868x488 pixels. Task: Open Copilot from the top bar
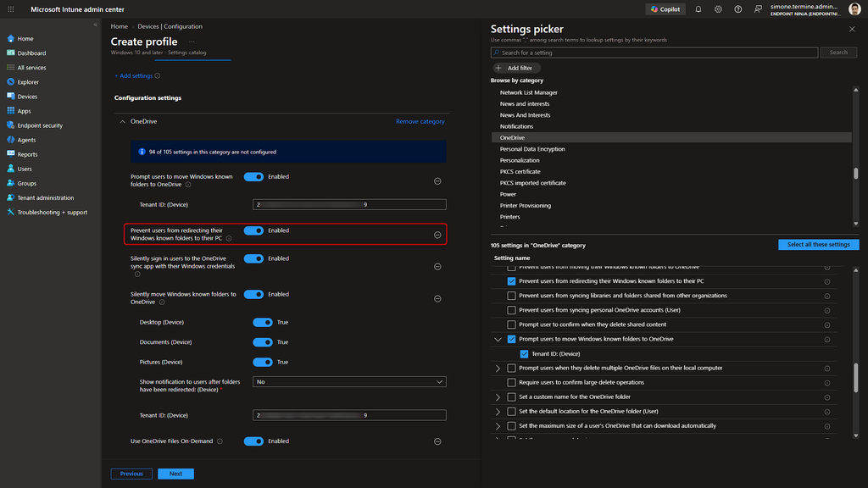tap(665, 9)
